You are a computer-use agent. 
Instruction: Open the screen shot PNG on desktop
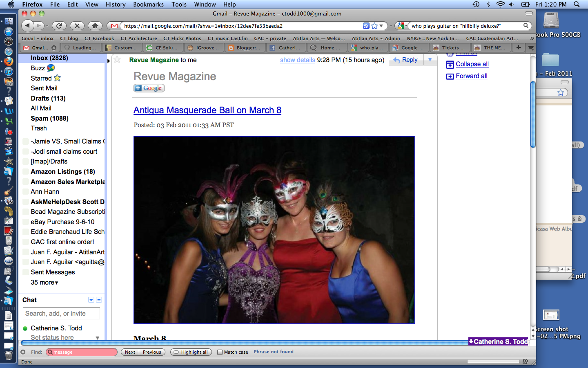[551, 315]
